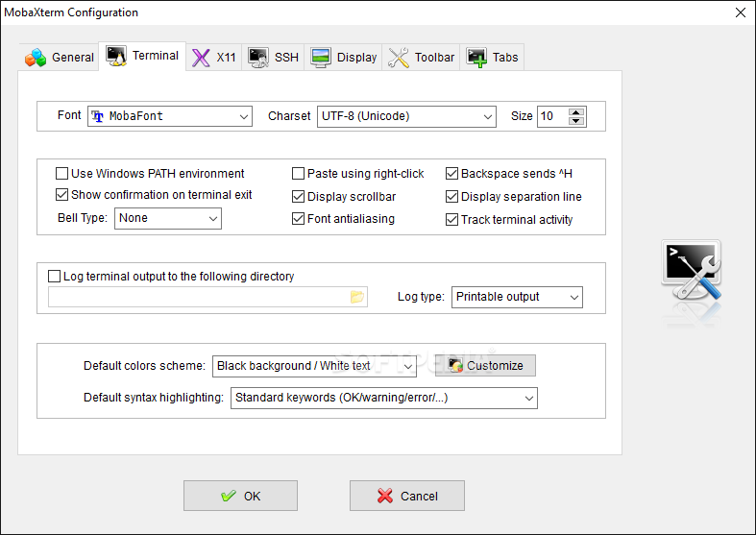Open the SSH settings tab
Image resolution: width=756 pixels, height=535 pixels.
pyautogui.click(x=273, y=58)
